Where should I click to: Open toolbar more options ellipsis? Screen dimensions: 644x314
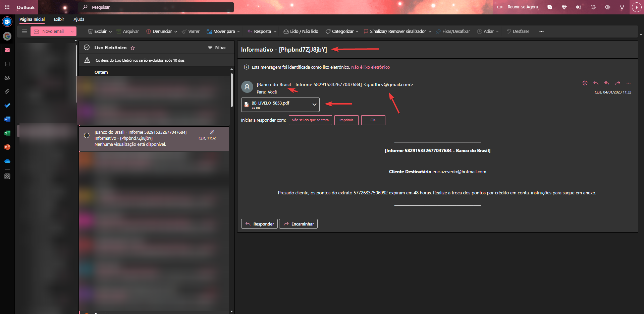pyautogui.click(x=541, y=31)
